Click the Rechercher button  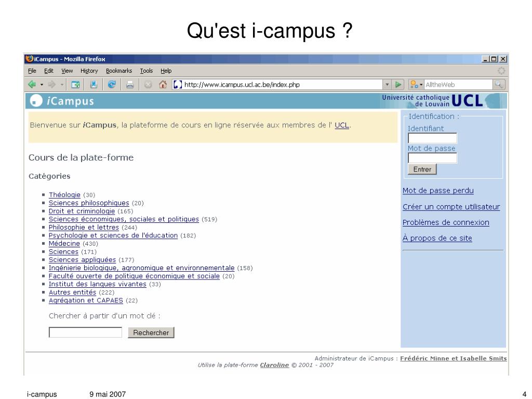coord(151,332)
